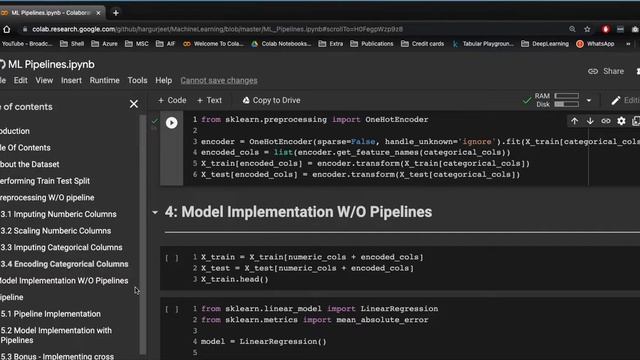640x360 pixels.
Task: Open the Colab Notebooks bookmark
Action: click(x=281, y=44)
